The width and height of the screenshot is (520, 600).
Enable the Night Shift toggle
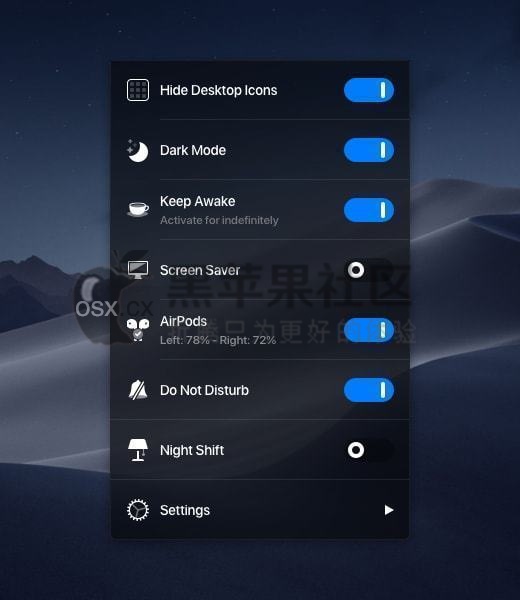point(369,450)
